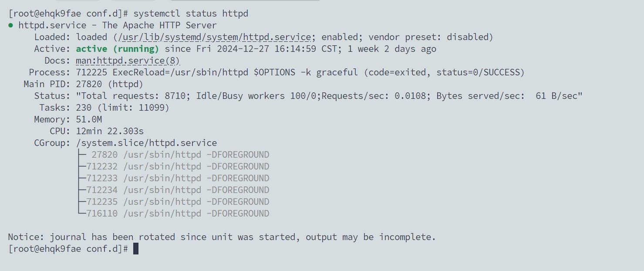Image resolution: width=644 pixels, height=271 pixels.
Task: Click the typed command "systemctl status httpd"
Action: tap(191, 14)
